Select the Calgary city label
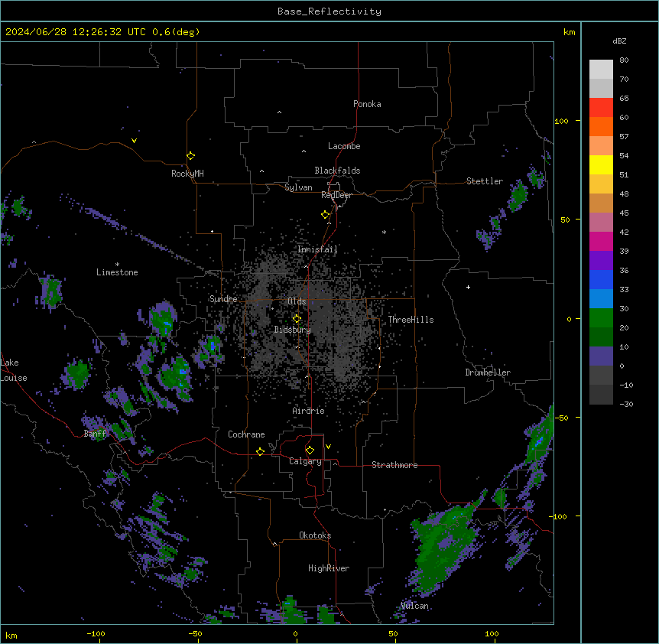Viewport: 659px width, 644px height. [x=305, y=461]
